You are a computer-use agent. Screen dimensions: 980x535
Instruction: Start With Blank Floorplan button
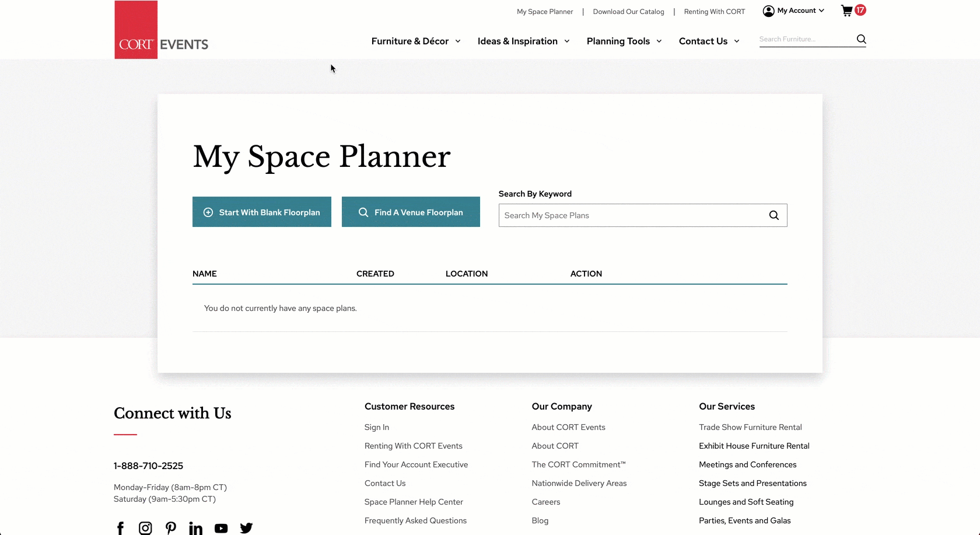pyautogui.click(x=262, y=212)
